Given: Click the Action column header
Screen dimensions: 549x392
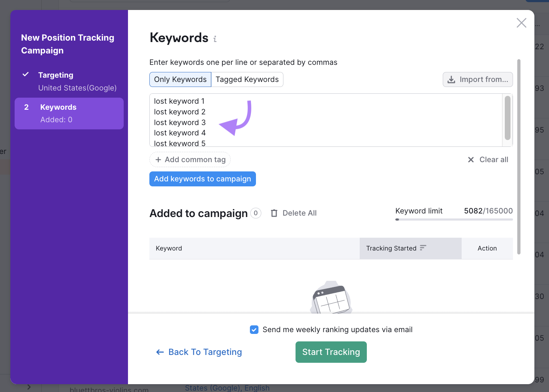Looking at the screenshot, I should (x=487, y=248).
